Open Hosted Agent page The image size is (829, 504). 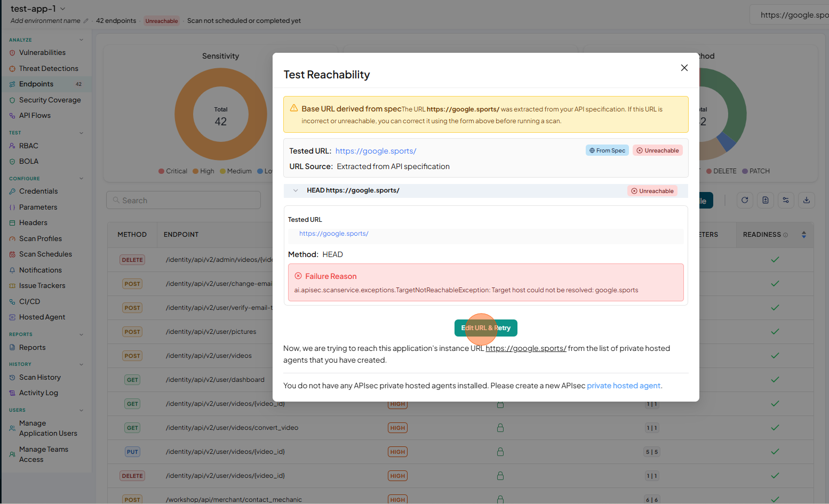pyautogui.click(x=42, y=317)
